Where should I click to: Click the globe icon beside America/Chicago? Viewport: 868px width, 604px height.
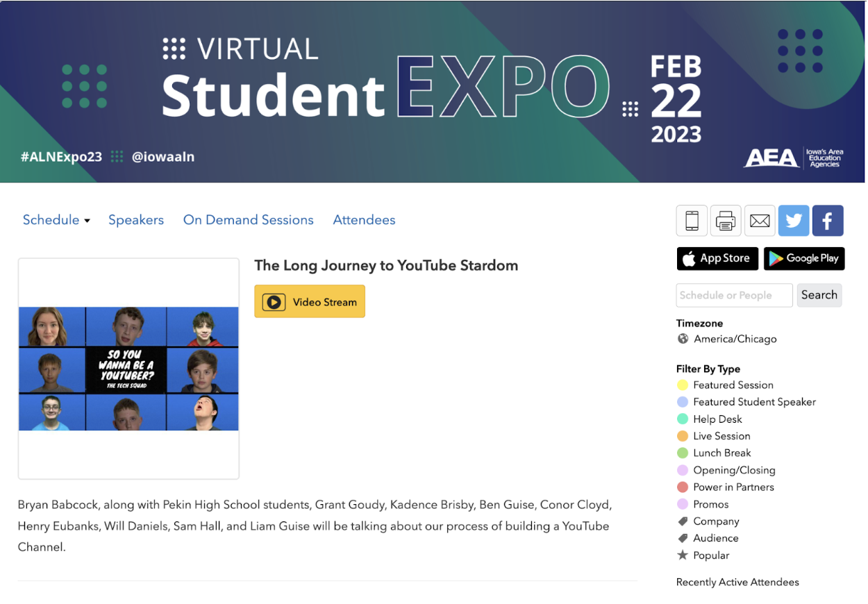[683, 339]
